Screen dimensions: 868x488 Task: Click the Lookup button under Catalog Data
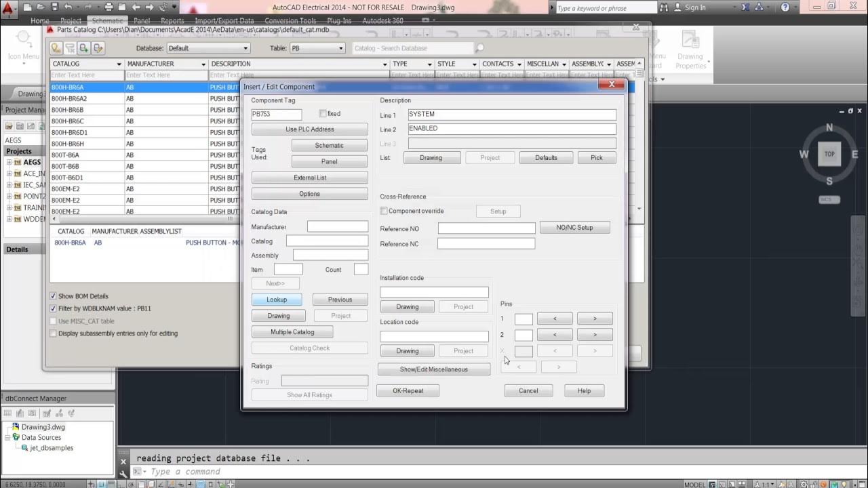(x=277, y=300)
